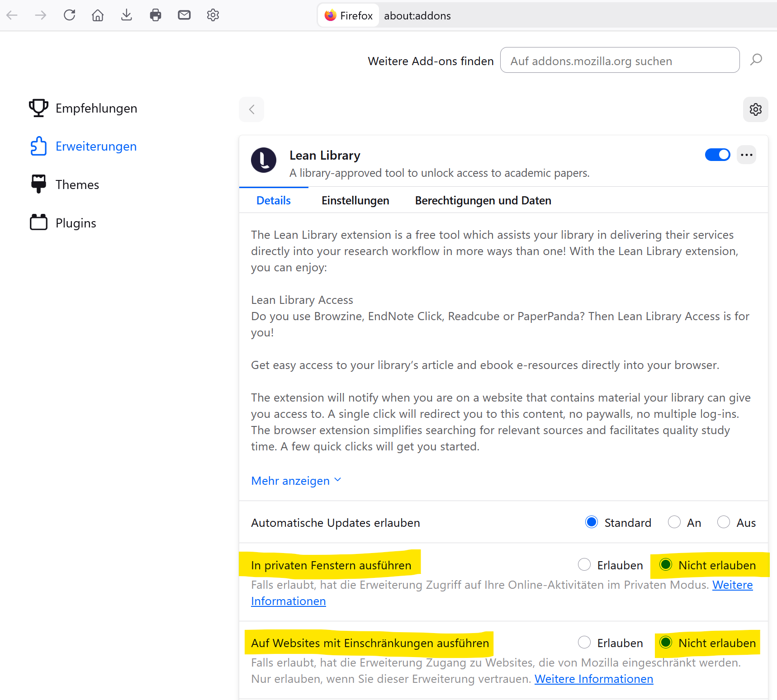Image resolution: width=777 pixels, height=700 pixels.
Task: Select 'Aus' for automatic updates
Action: click(x=724, y=522)
